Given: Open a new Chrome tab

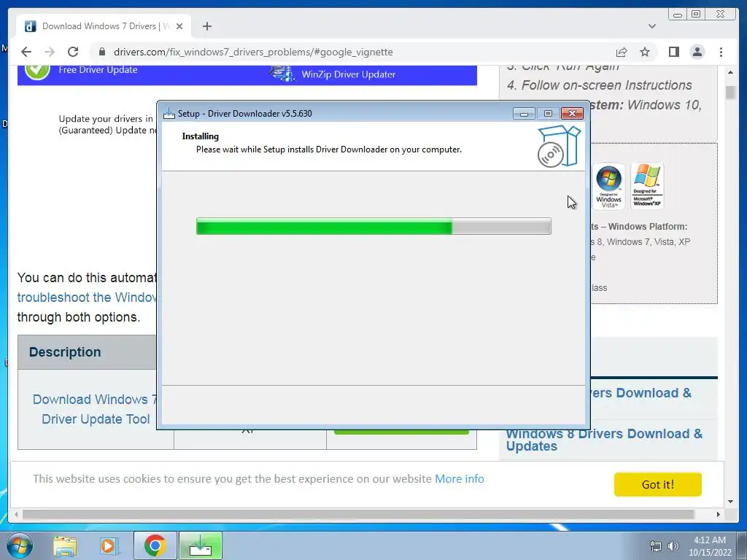Looking at the screenshot, I should (206, 26).
